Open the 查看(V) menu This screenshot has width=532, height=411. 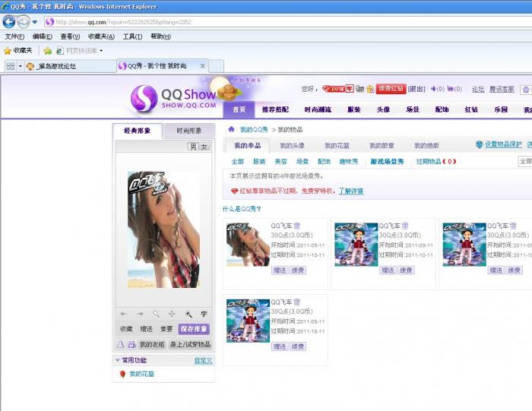click(x=70, y=36)
